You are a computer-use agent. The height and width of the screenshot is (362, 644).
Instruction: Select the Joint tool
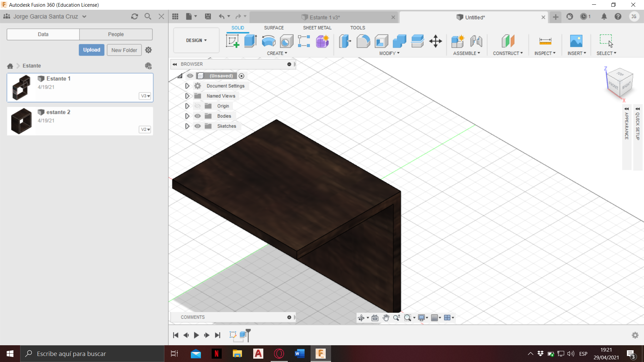pos(476,41)
